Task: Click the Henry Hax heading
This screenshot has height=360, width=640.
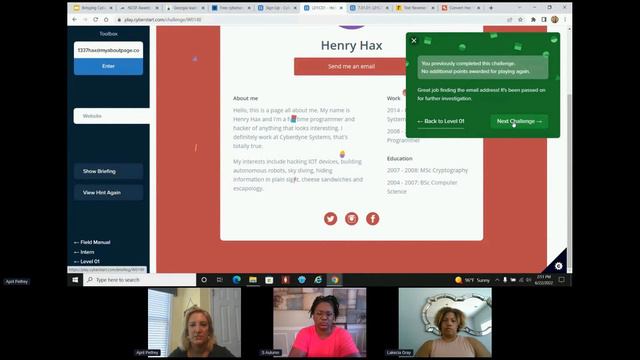Action: [351, 45]
